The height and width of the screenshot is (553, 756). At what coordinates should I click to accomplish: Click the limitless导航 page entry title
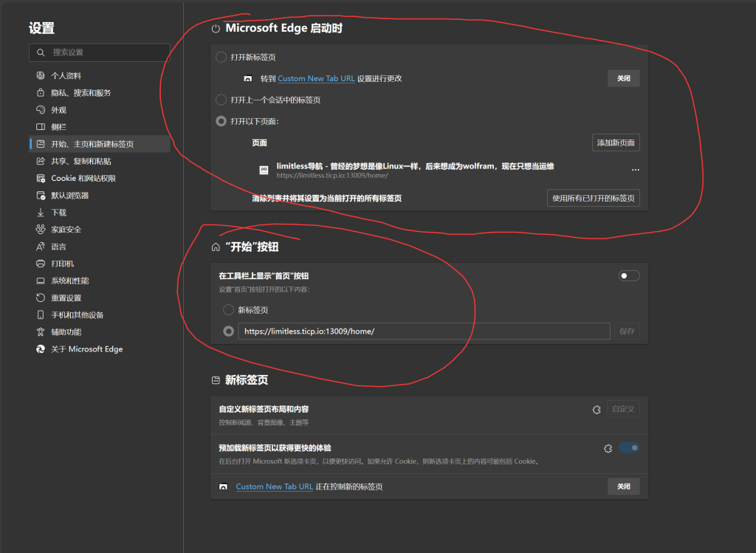point(415,166)
